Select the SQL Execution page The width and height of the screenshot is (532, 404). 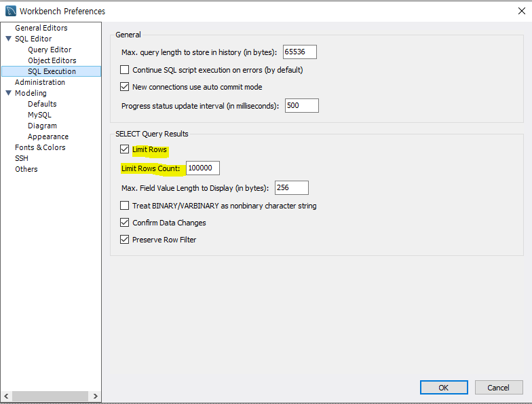tap(52, 71)
